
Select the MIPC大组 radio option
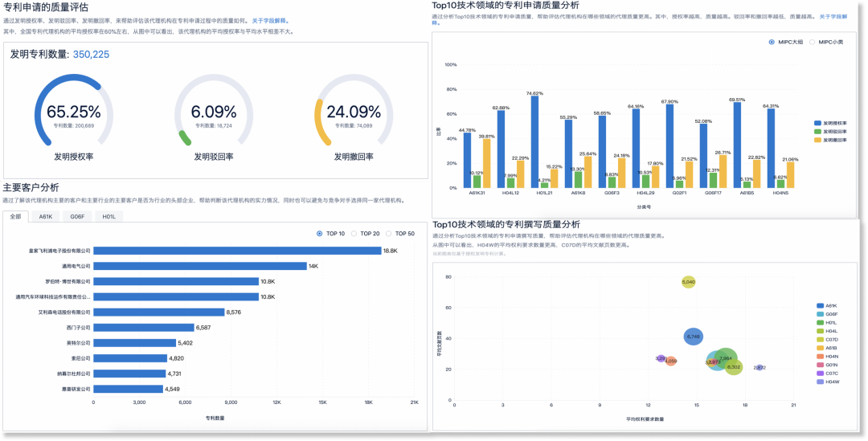click(772, 42)
